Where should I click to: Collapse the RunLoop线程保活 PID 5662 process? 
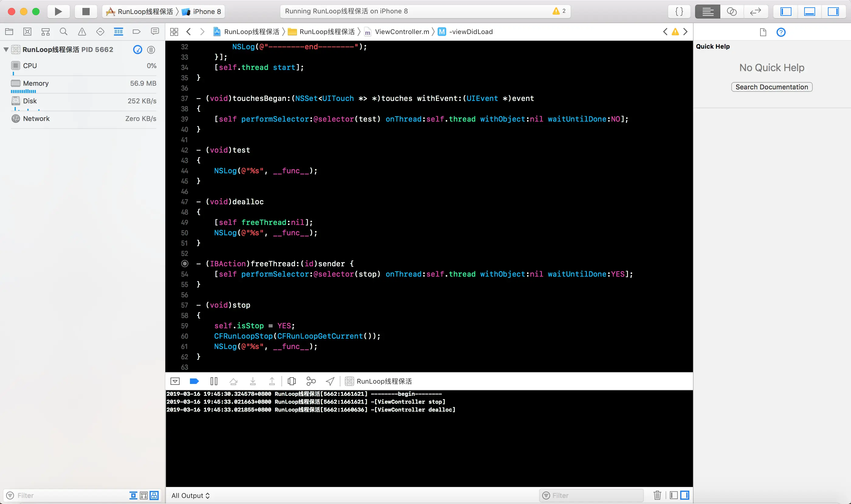tap(6, 50)
